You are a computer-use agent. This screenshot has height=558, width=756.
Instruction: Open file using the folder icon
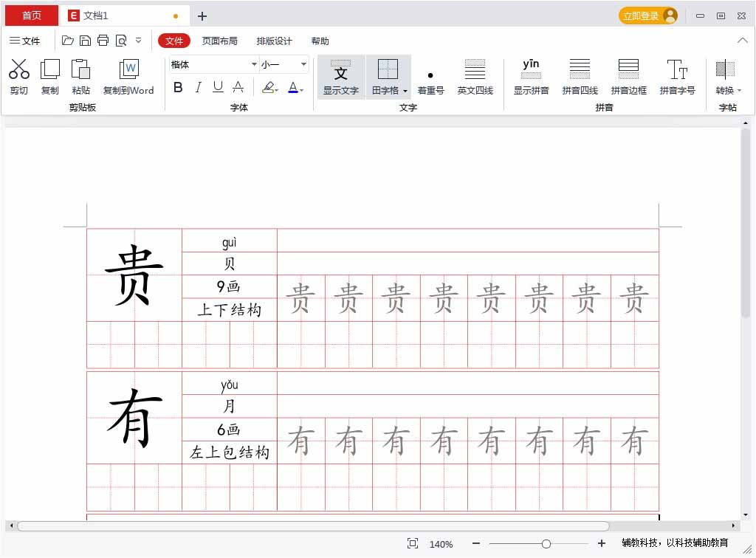67,41
